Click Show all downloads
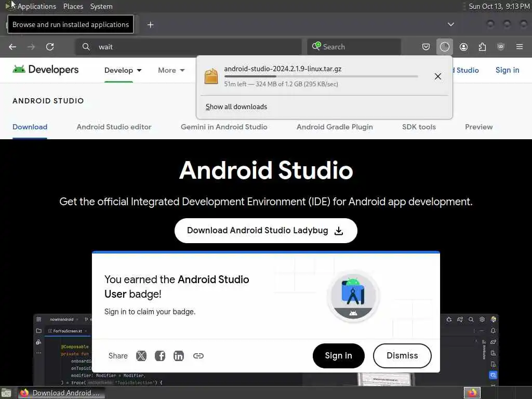532x399 pixels. click(236, 107)
